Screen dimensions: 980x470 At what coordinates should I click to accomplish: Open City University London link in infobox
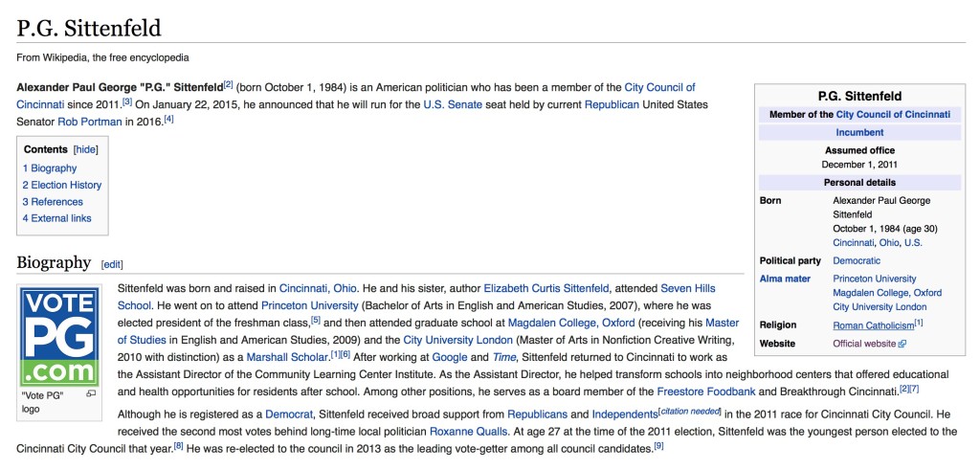(880, 307)
